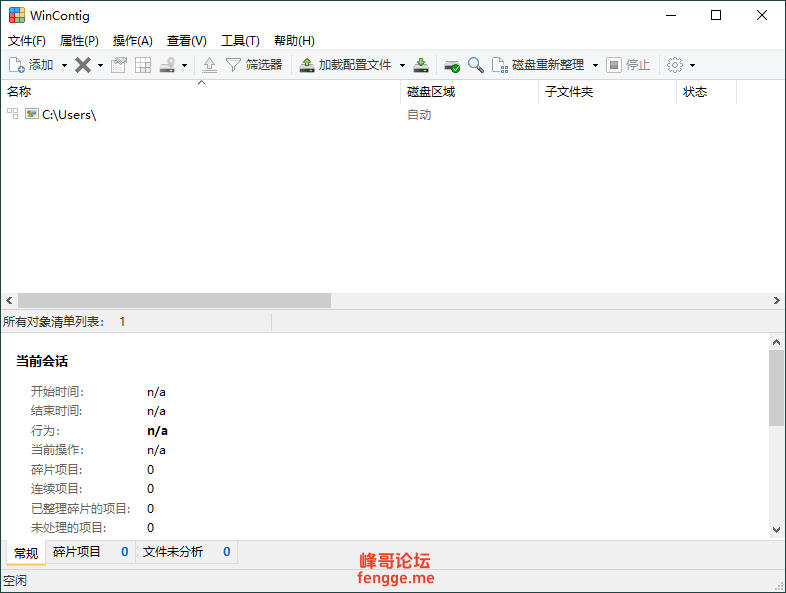The height and width of the screenshot is (593, 786).
Task: Open the 查看(V) menu
Action: 186,41
